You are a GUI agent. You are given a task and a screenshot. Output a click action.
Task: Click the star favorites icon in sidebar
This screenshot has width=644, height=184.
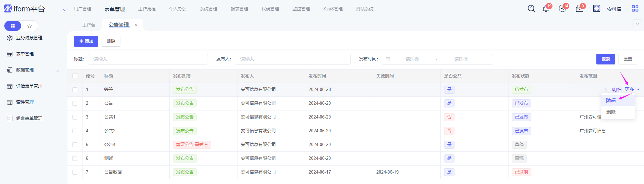(x=30, y=26)
